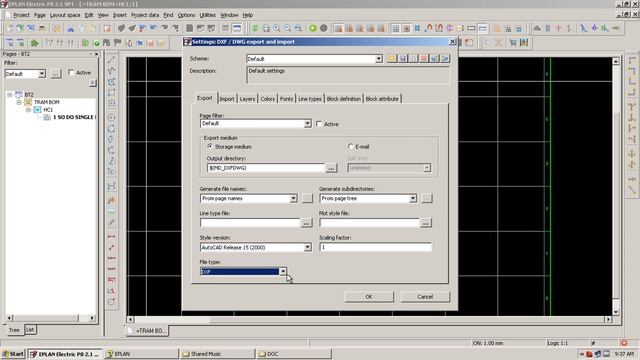This screenshot has height=360, width=640.
Task: Open the File type dropdown arrow
Action: tap(283, 271)
